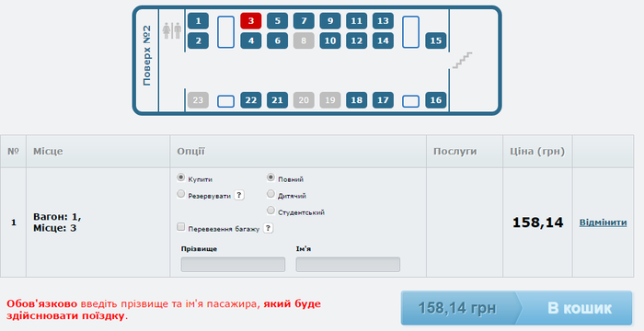Viewport: 644px width, 331px height.
Task: Focus the Ім'я input field
Action: (348, 265)
